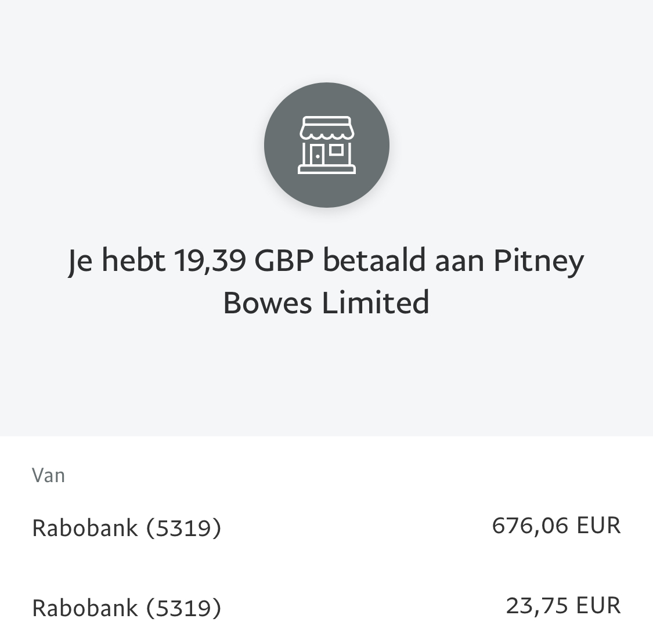Click the door in the shop icon
Viewport: 653px width, 644px height.
[x=317, y=154]
